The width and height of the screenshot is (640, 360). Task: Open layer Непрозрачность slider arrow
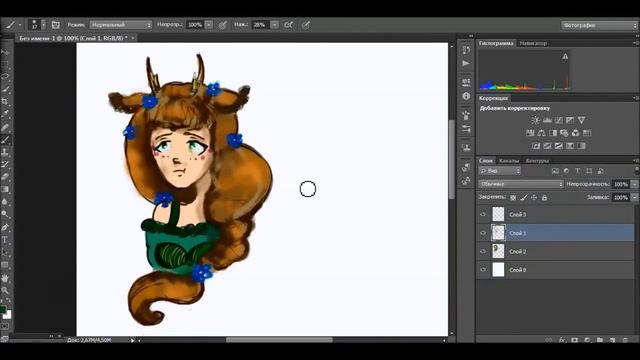(x=634, y=184)
